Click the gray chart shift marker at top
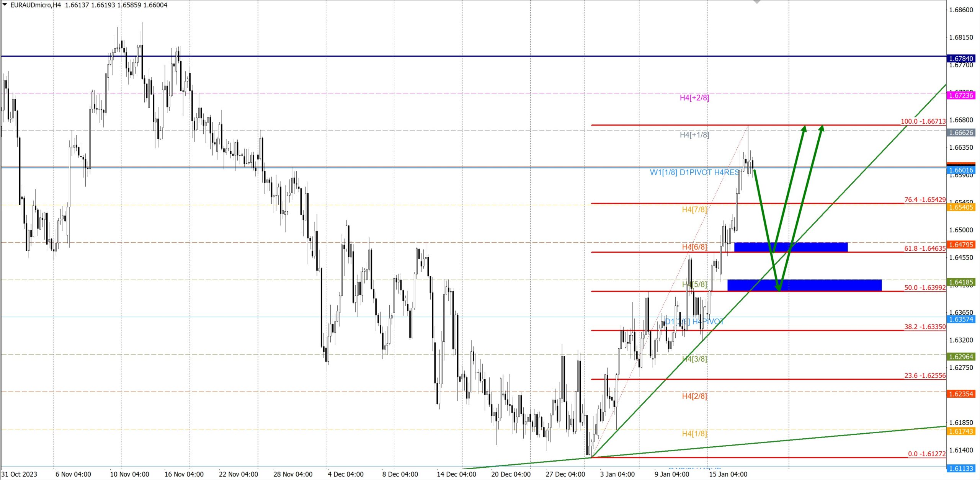 (757, 2)
